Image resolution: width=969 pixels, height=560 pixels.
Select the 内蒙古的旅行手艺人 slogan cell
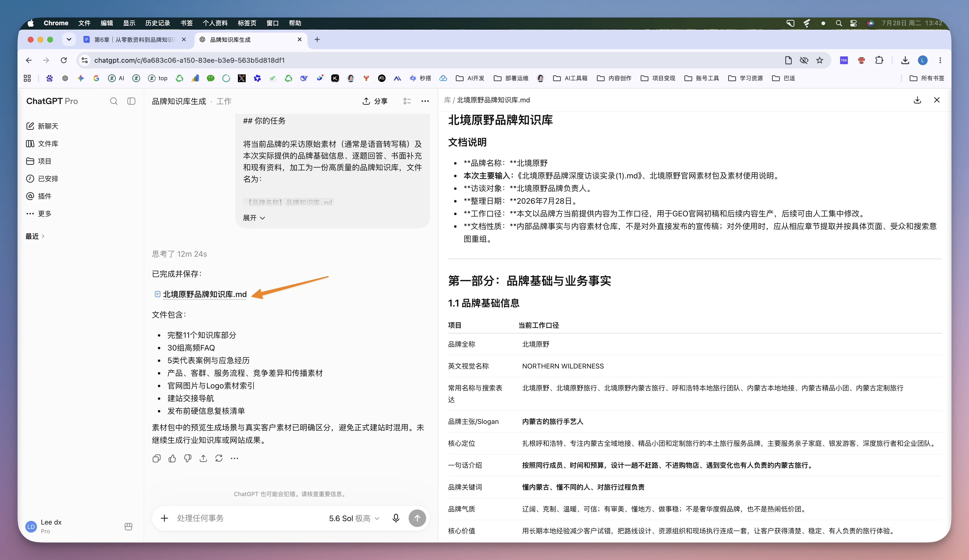point(553,422)
